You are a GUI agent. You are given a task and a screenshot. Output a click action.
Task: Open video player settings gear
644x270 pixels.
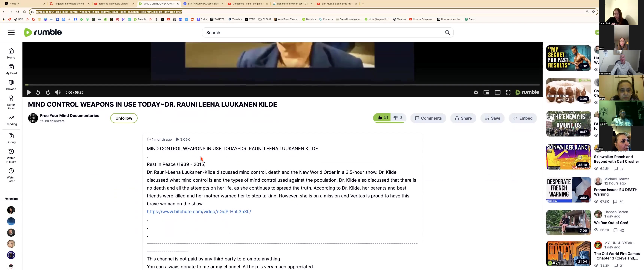tap(476, 92)
